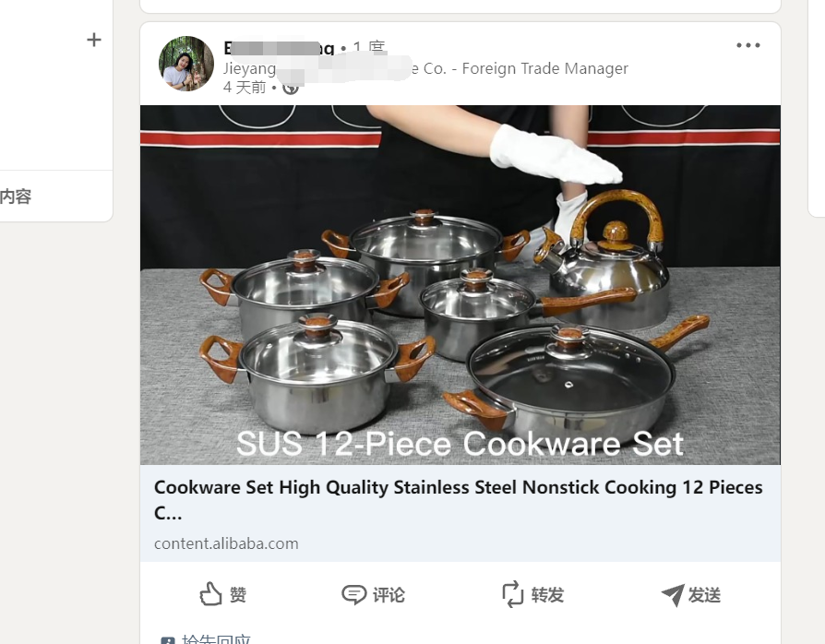Open the Cookware Set High Quality article title
The height and width of the screenshot is (644, 825).
(459, 499)
